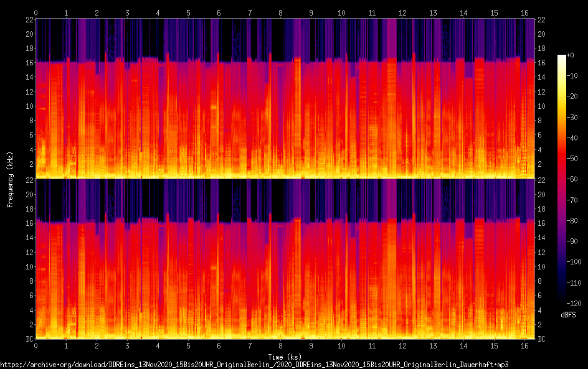588x369 pixels.
Task: Click the "dBFS" label under the color scale
Action: (568, 315)
